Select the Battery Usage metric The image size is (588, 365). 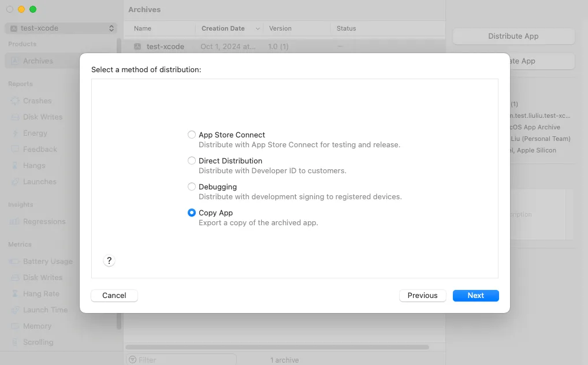47,261
